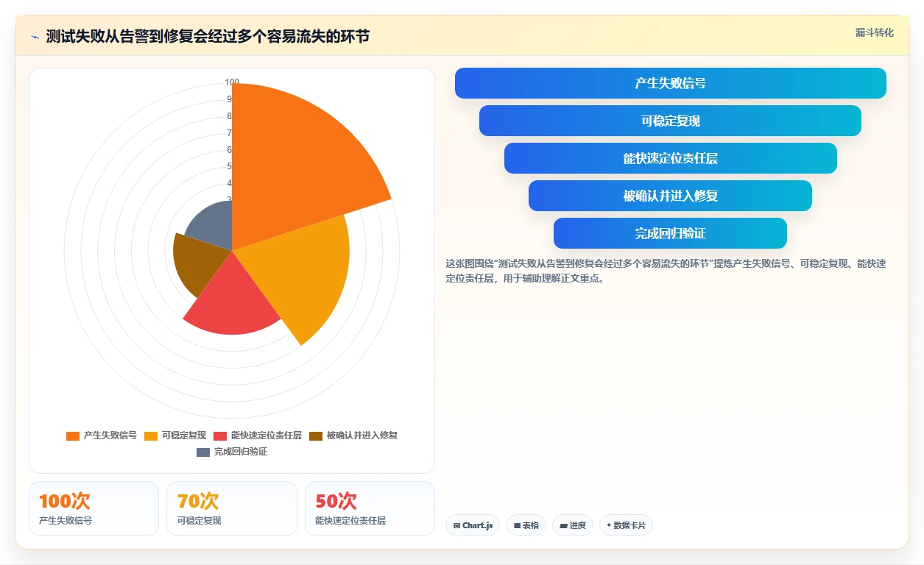
Task: Open the 50次 能快速定位责任层 stat card
Action: click(x=370, y=508)
